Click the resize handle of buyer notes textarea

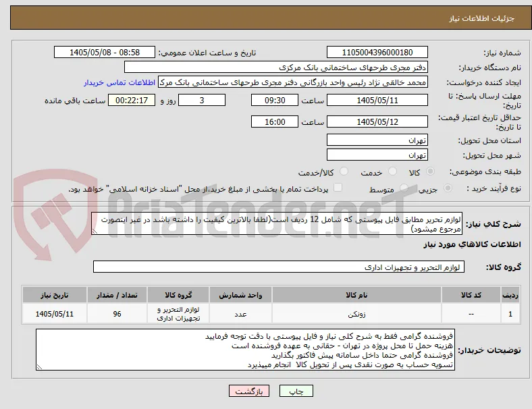39,367
